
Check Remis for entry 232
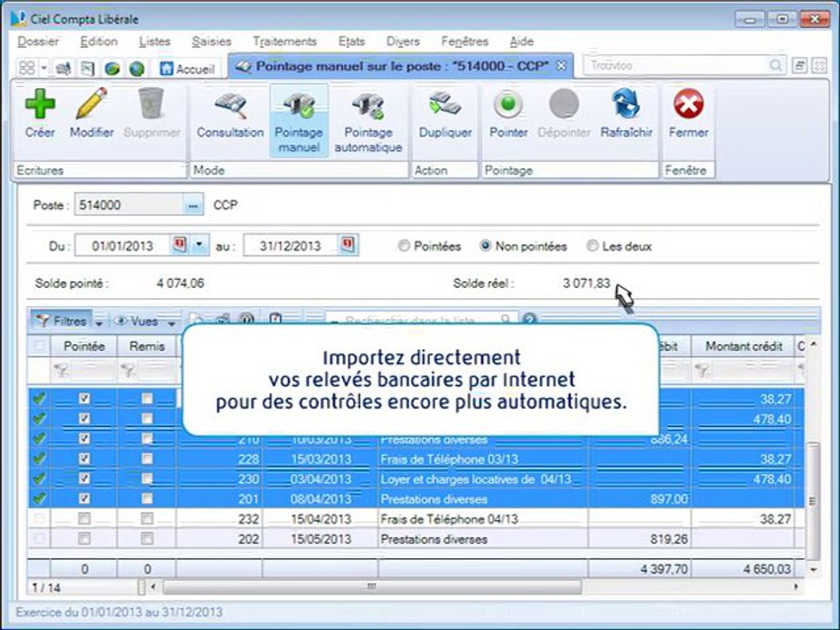tap(147, 519)
